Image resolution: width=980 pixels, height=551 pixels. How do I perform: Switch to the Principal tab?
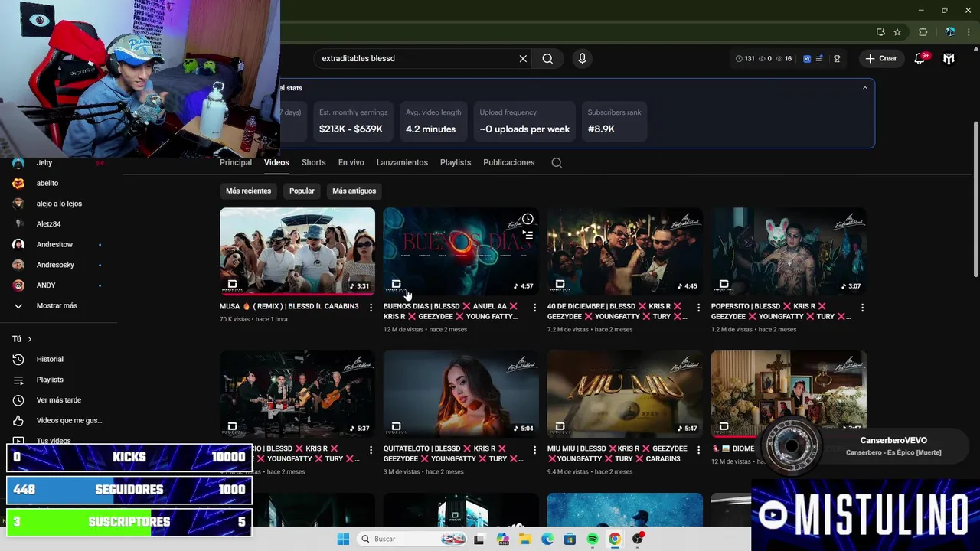(236, 162)
